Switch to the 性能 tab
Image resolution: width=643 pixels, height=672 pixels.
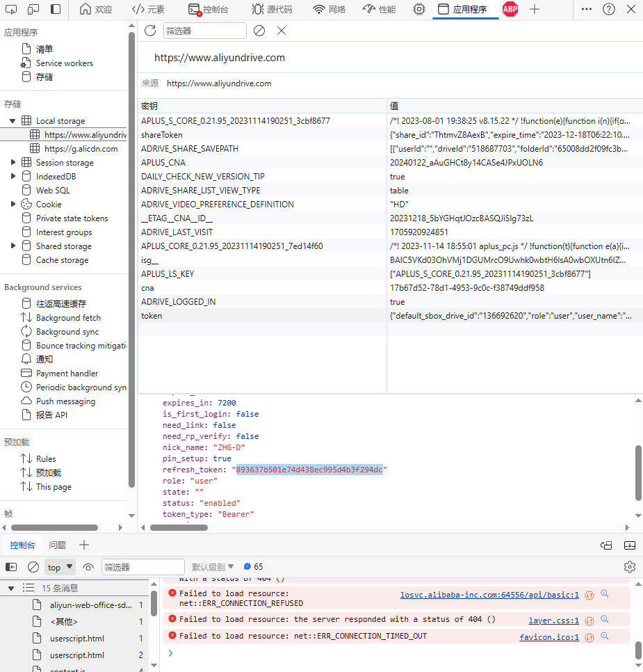click(x=379, y=10)
